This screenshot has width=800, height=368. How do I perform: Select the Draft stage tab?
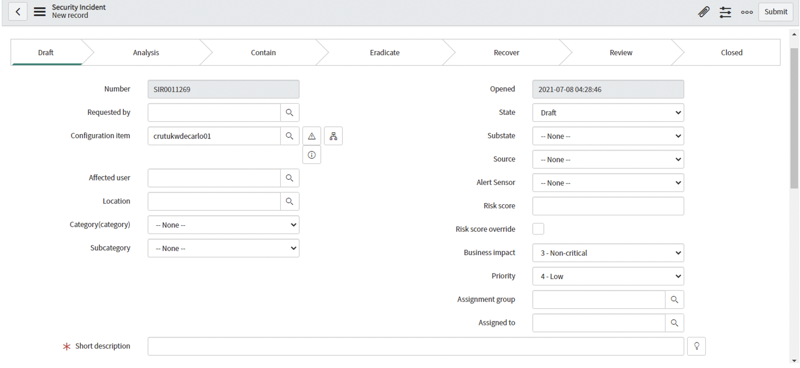(46, 53)
